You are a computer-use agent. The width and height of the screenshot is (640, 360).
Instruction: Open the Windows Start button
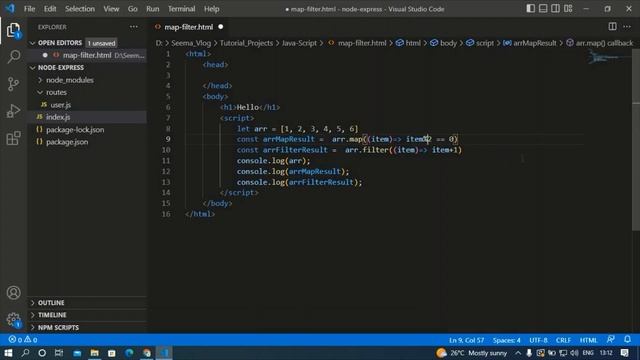(x=8, y=353)
